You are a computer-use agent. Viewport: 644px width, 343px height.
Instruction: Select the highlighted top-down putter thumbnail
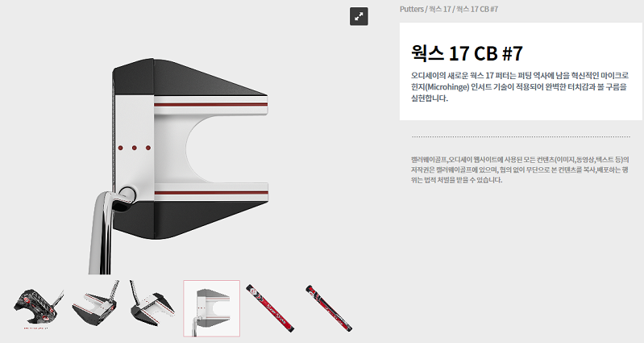(211, 308)
